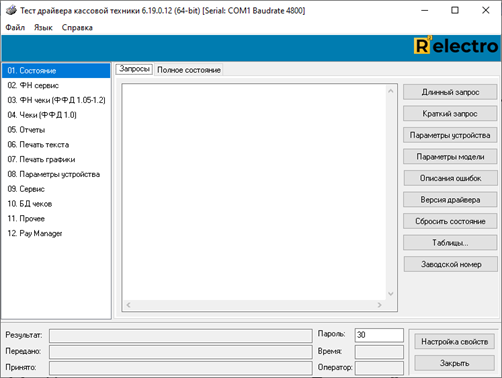Viewport: 502px width, 378px height.
Task: Click scroll down arrow in output area
Action: (x=391, y=294)
